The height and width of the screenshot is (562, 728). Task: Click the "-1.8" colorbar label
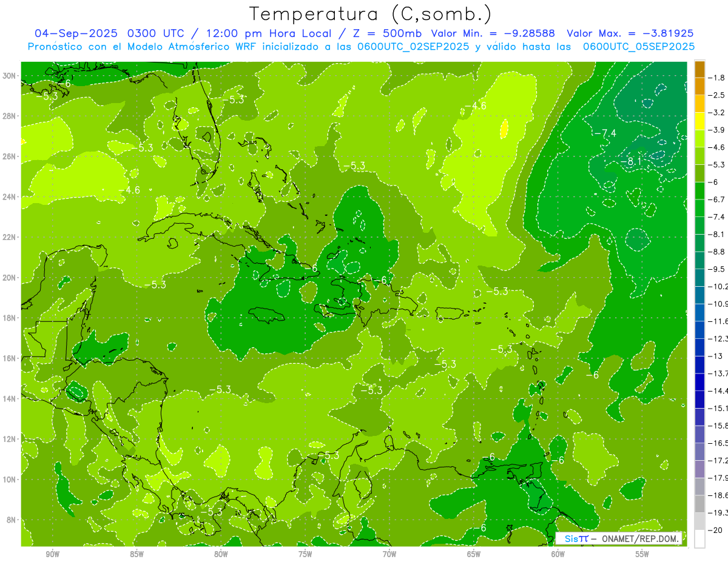click(716, 78)
